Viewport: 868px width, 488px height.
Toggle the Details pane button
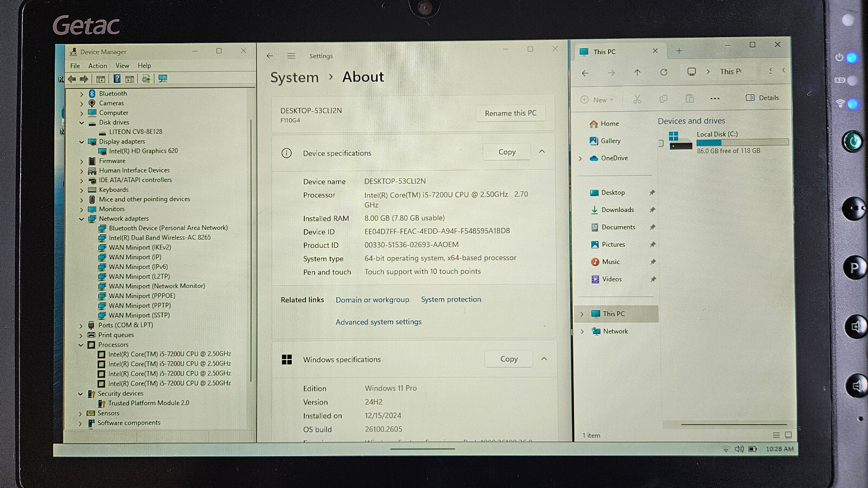click(762, 98)
